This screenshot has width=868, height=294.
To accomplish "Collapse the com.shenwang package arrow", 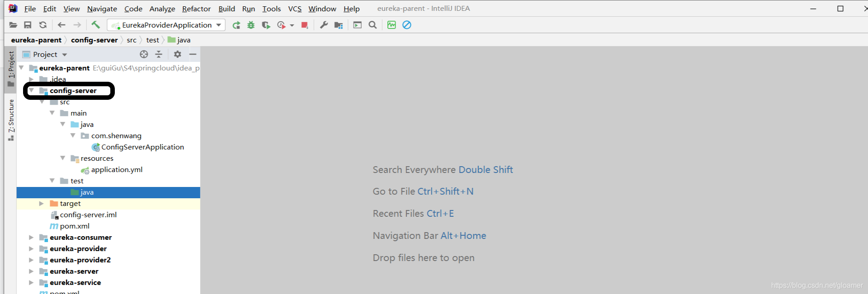I will coord(73,135).
